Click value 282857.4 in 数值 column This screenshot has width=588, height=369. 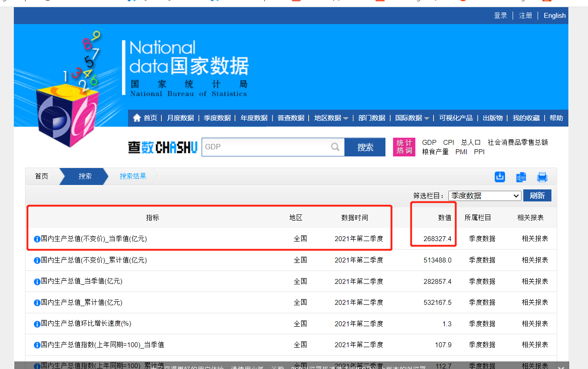click(438, 282)
